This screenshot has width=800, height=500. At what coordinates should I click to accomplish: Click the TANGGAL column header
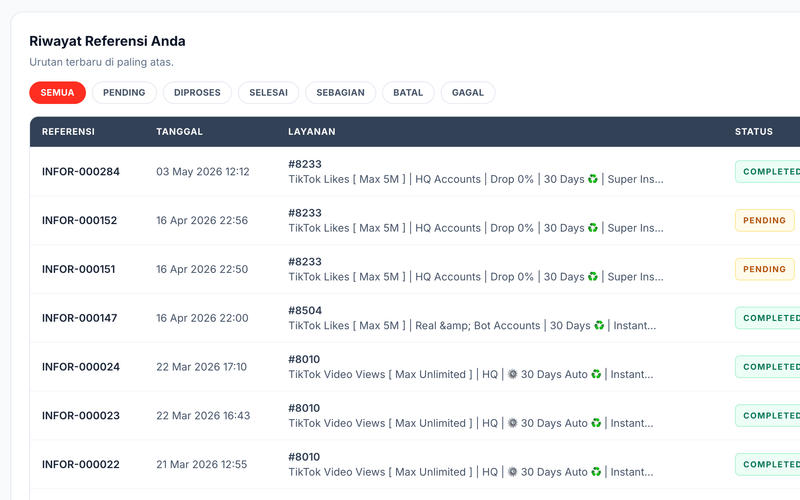point(179,132)
